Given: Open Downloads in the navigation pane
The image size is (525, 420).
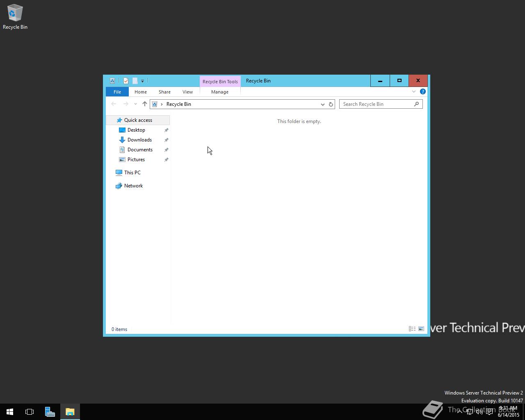Looking at the screenshot, I should coord(139,140).
